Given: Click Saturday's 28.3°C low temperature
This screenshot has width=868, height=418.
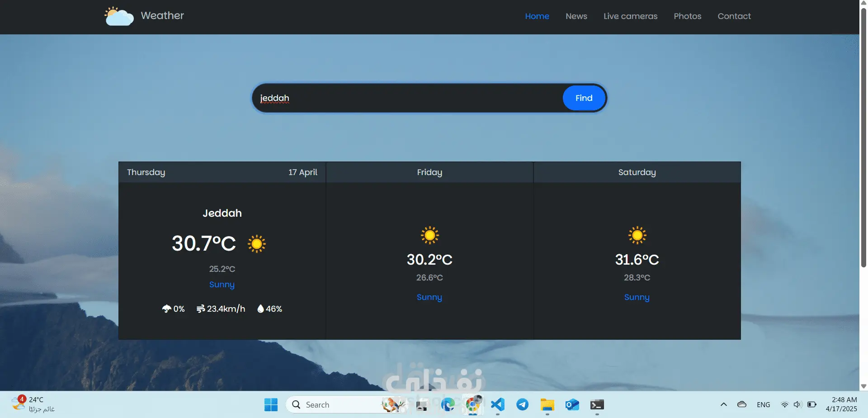Looking at the screenshot, I should (x=637, y=277).
